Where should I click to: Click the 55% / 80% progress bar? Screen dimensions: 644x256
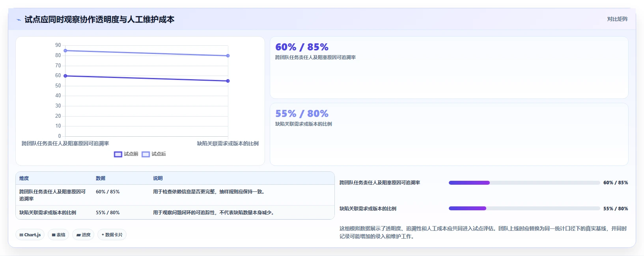(524, 208)
